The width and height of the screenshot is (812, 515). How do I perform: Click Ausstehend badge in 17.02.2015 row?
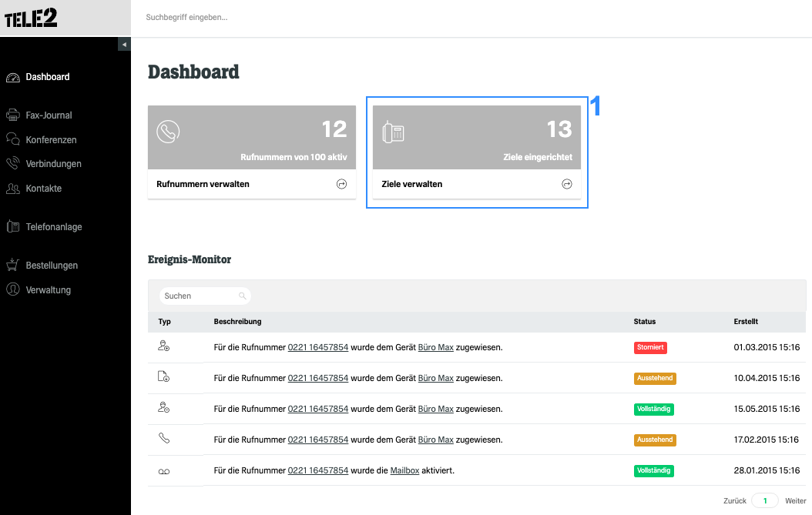click(x=655, y=440)
